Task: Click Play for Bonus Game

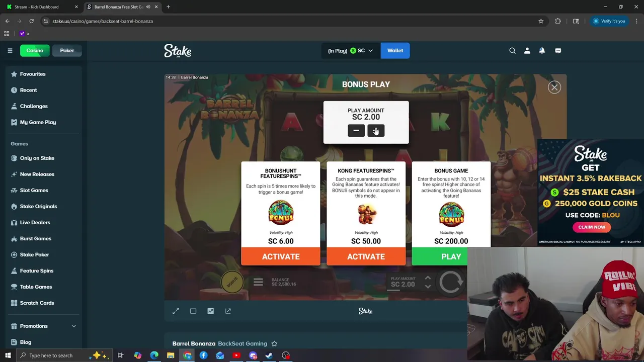Action: [451, 256]
